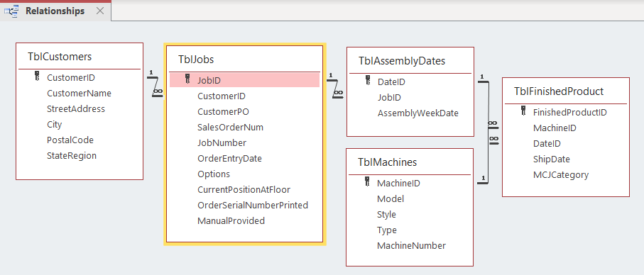This screenshot has width=644, height=275.
Task: Select the StreetAddress field
Action: point(76,108)
